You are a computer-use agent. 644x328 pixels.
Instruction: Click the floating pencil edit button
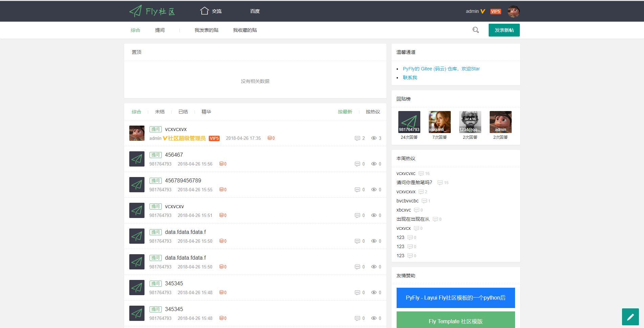(x=630, y=317)
